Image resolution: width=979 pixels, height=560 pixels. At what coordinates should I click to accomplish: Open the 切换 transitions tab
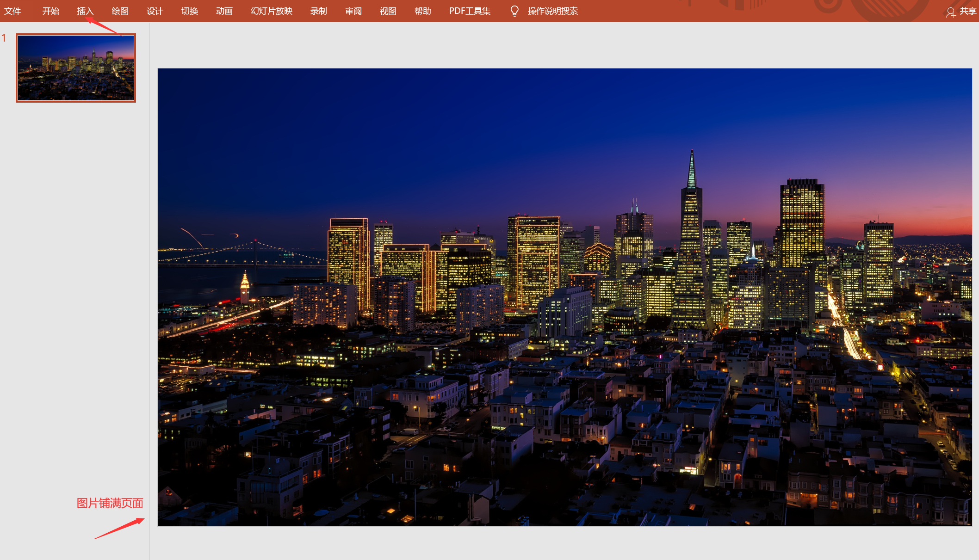tap(189, 11)
